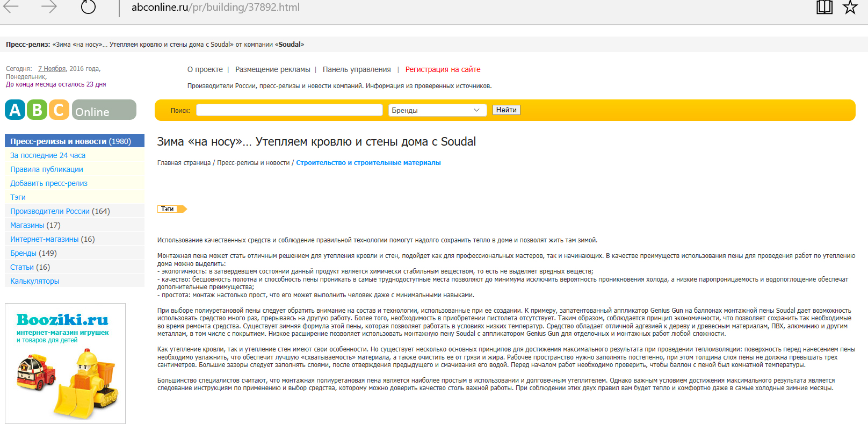
Task: Open the Магазины sidebar link
Action: coord(27,225)
